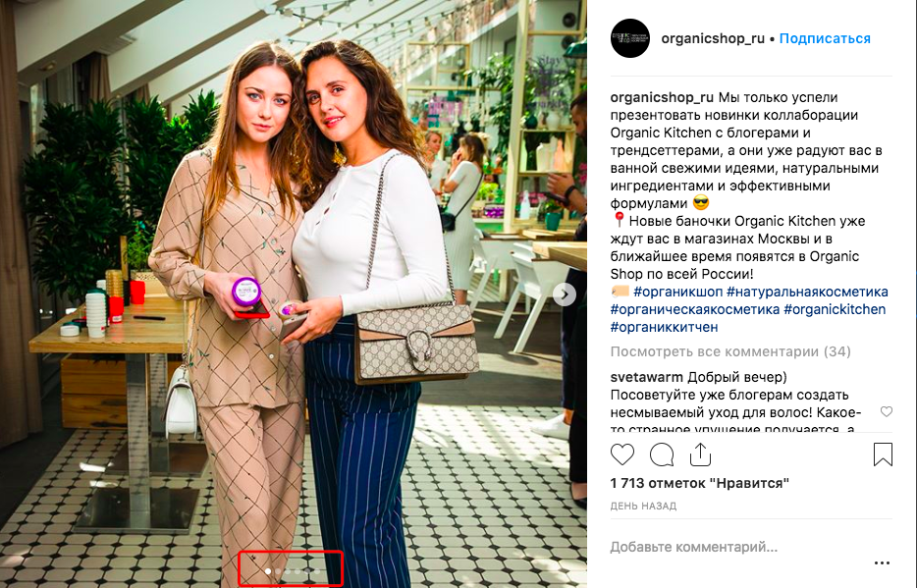
Task: Expand all comments: Посмотреть все комментарии (34)
Action: click(730, 351)
